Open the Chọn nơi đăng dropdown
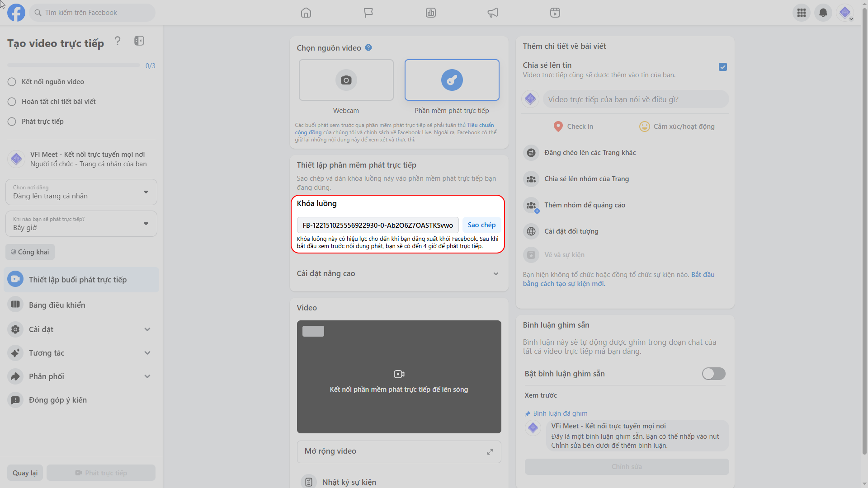The width and height of the screenshot is (868, 488). [81, 192]
